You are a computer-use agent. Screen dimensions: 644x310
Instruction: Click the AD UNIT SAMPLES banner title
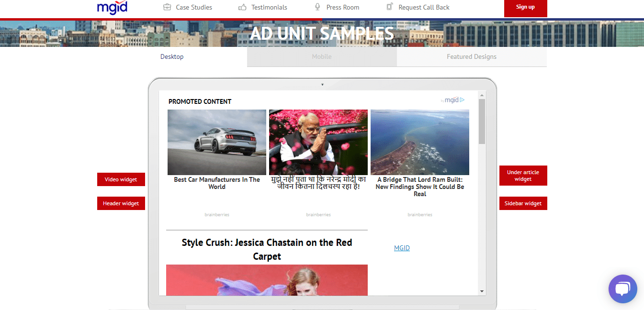coord(322,33)
